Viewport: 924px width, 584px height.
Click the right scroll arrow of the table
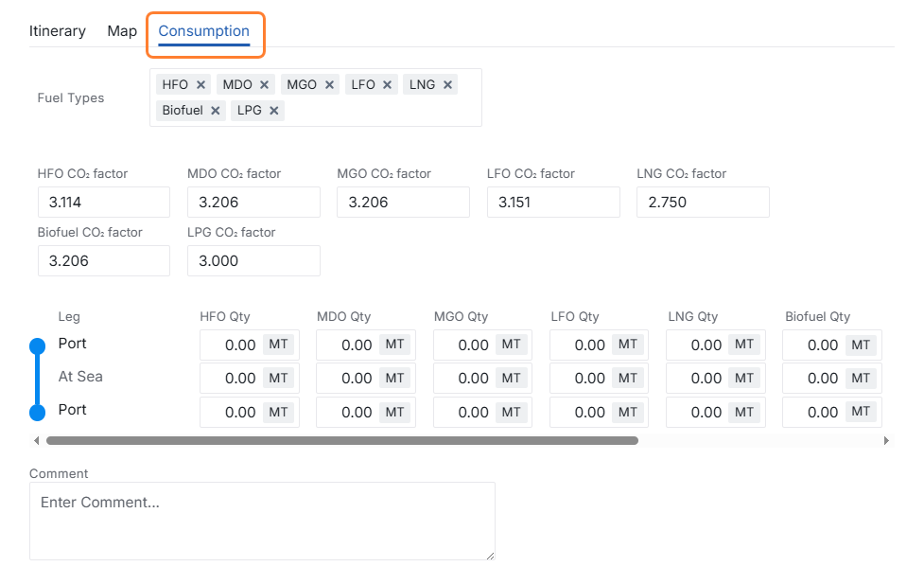tap(886, 440)
